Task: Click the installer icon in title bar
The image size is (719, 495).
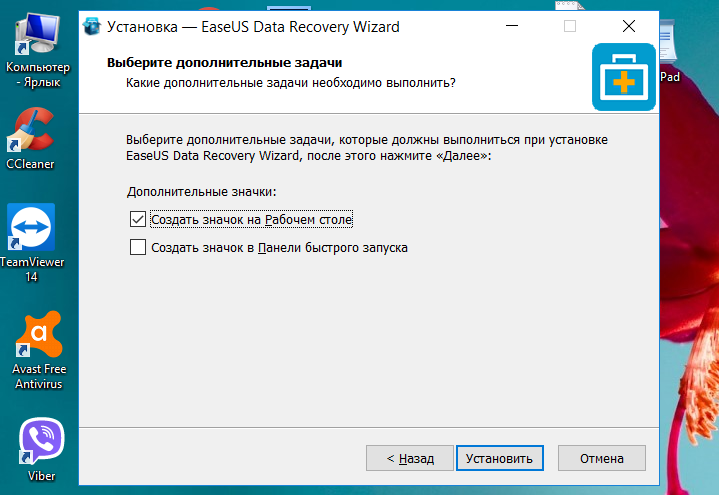Action: pyautogui.click(x=92, y=27)
